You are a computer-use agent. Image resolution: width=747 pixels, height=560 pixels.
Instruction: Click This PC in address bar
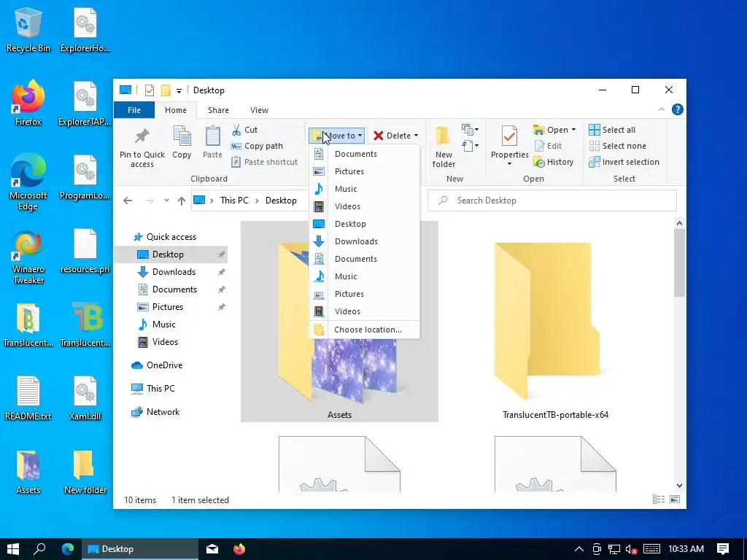[x=234, y=201]
